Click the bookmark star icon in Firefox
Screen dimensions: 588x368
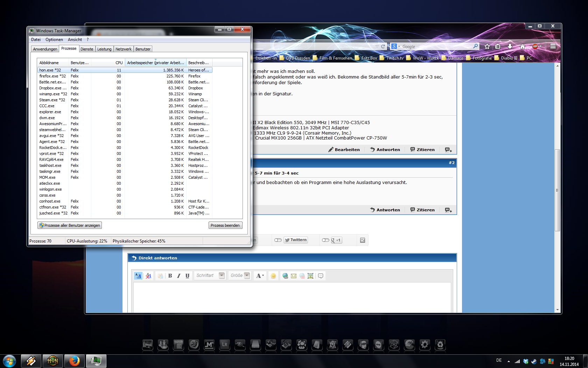click(x=487, y=46)
